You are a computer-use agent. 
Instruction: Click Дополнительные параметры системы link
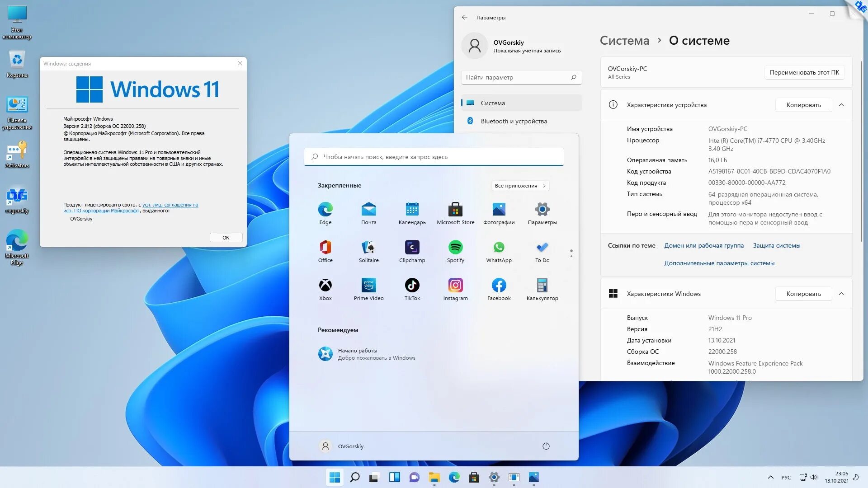pos(720,263)
